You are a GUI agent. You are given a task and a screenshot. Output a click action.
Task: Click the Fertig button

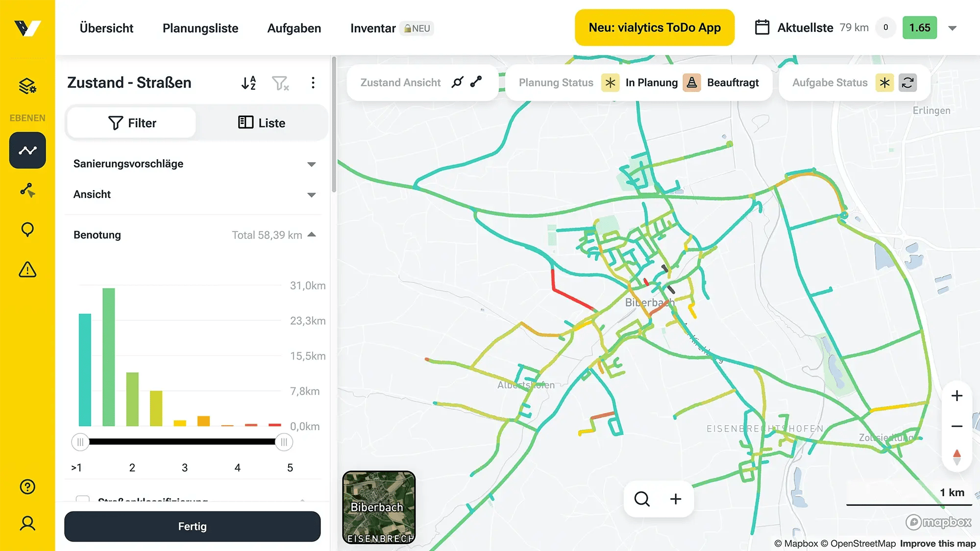coord(193,527)
